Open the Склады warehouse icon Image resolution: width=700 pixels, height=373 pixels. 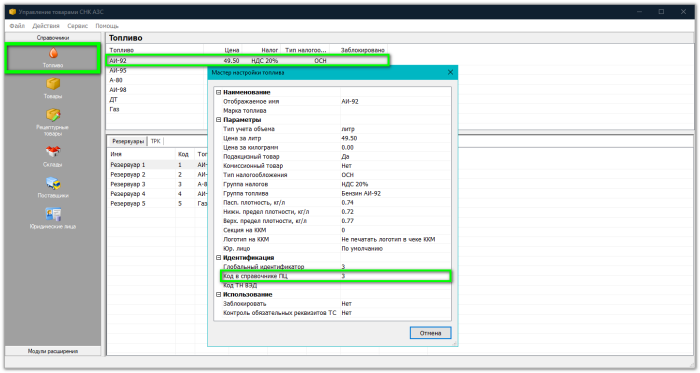coord(53,152)
